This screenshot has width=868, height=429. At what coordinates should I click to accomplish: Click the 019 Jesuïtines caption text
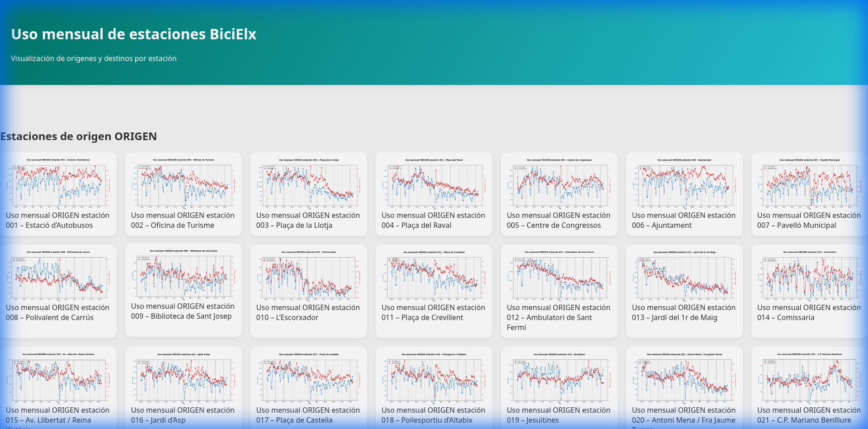[559, 415]
